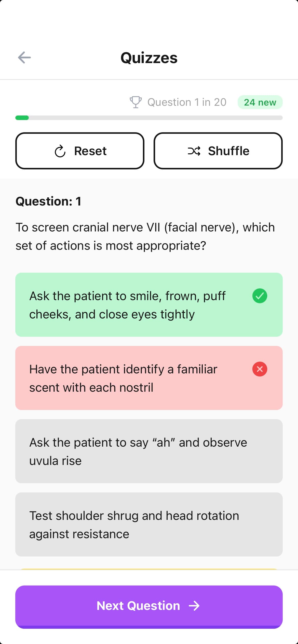Viewport: 298px width, 644px height.
Task: Select the shoulder shrug resistance answer
Action: point(149,524)
